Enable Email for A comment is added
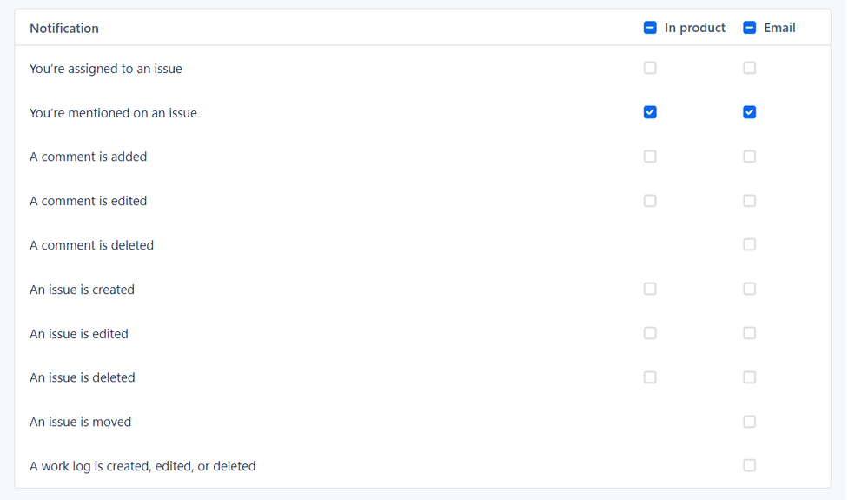Screen dimensions: 868x500 [750, 157]
